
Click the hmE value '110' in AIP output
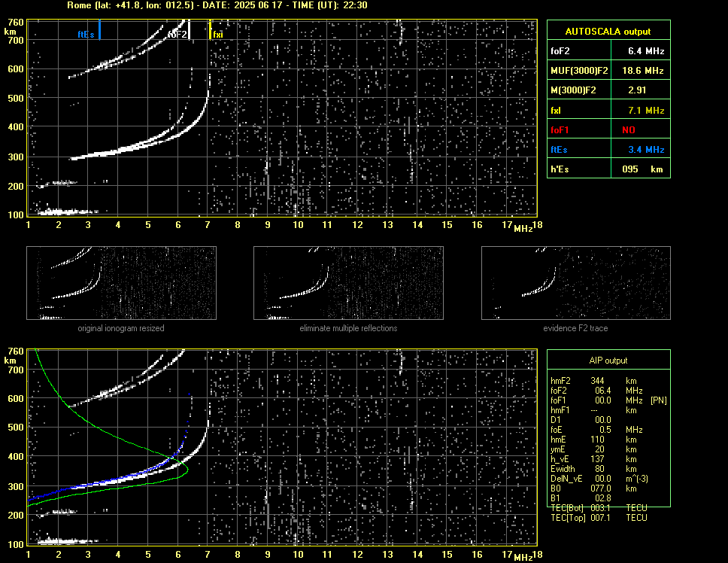[x=598, y=440]
